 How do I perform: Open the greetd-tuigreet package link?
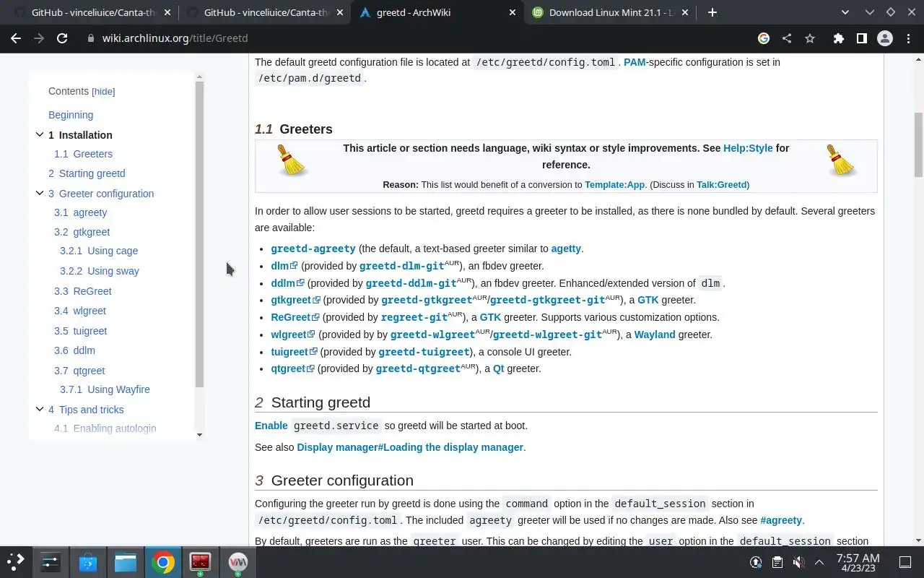424,352
